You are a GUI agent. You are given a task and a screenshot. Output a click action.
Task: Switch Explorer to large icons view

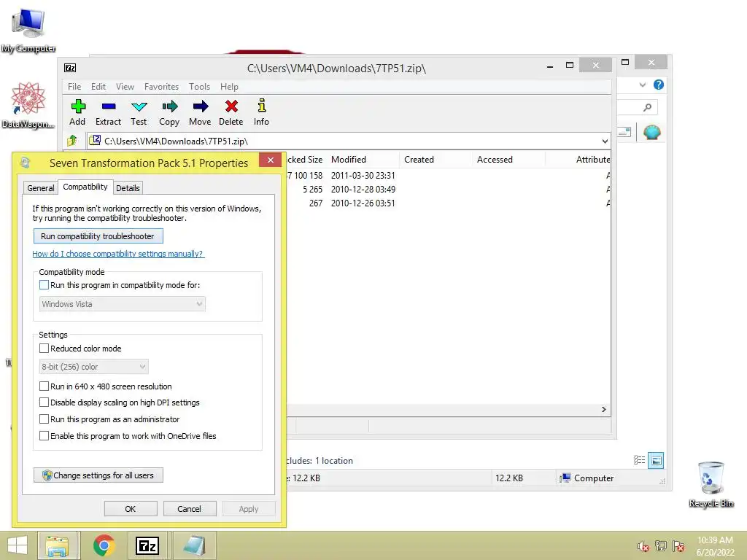coord(656,461)
